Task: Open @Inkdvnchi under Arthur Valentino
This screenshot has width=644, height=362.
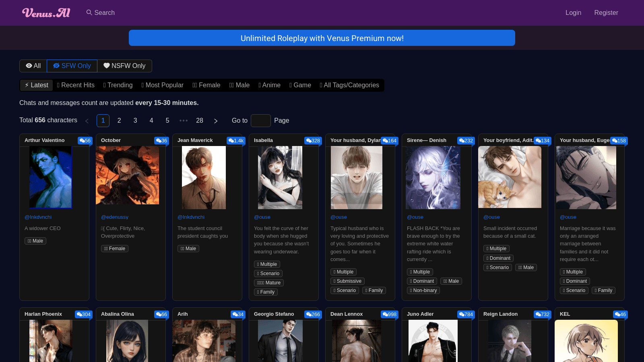Action: 38,217
